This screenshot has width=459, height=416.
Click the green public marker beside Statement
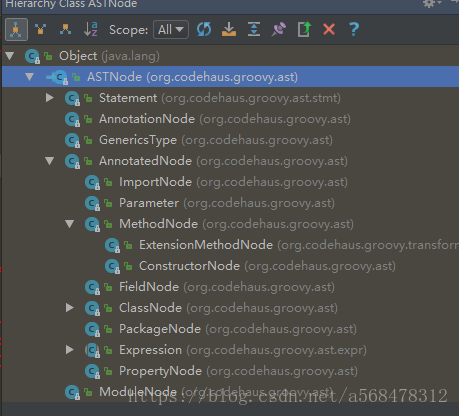[x=88, y=98]
